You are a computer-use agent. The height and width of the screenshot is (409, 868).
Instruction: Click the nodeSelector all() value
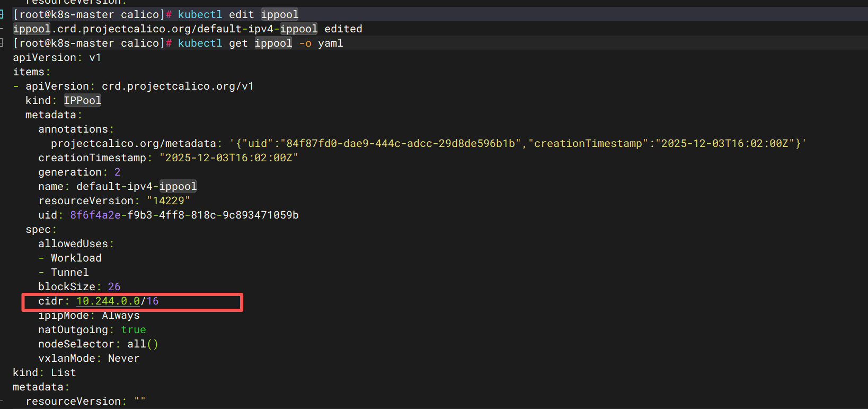click(142, 344)
